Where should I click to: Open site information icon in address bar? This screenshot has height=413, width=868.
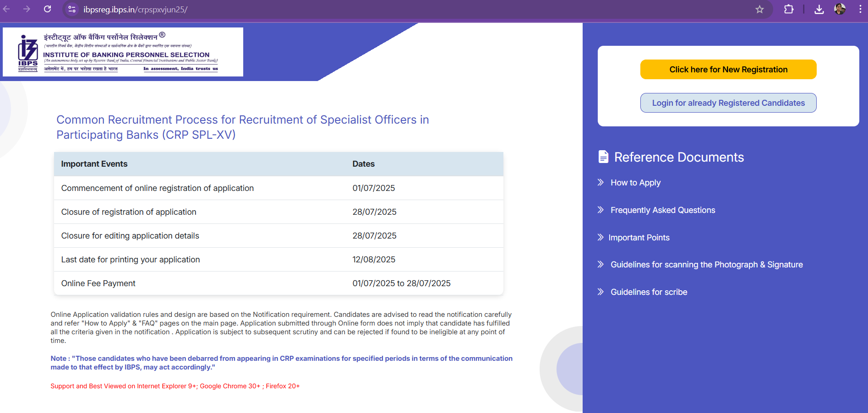(71, 9)
